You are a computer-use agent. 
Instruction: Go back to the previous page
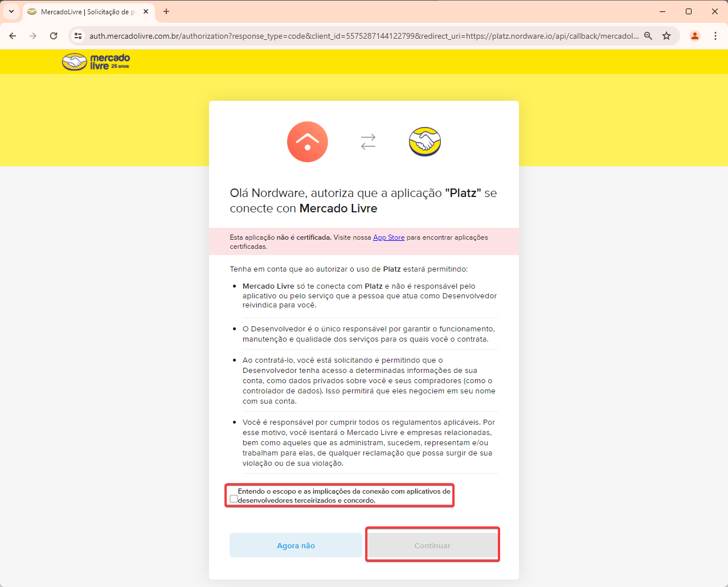13,36
